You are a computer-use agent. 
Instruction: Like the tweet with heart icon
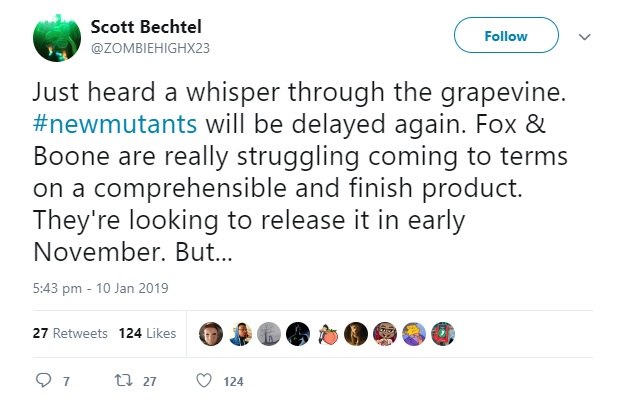[x=204, y=380]
